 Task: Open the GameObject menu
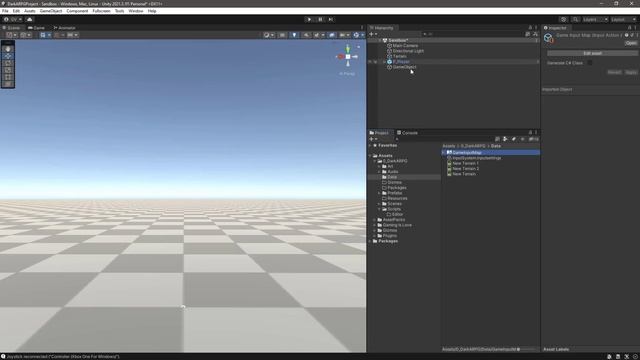tap(51, 11)
